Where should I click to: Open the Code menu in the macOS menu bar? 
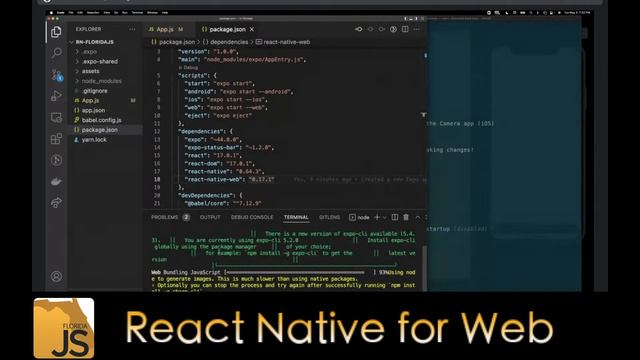click(60, 13)
